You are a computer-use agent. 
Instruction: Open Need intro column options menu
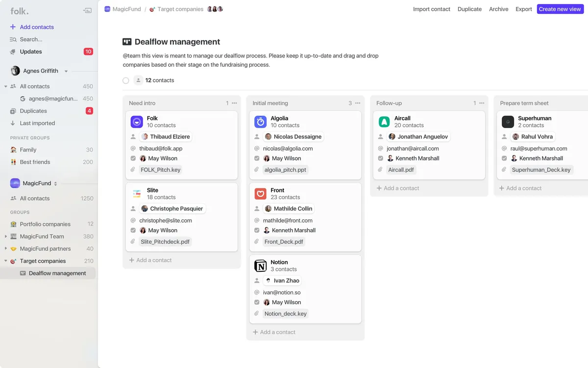(234, 103)
